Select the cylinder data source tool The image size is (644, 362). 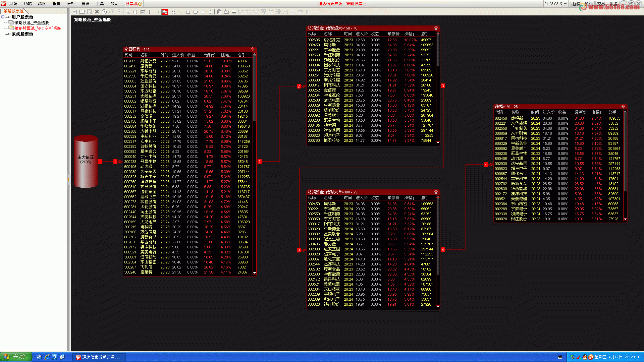(x=135, y=12)
